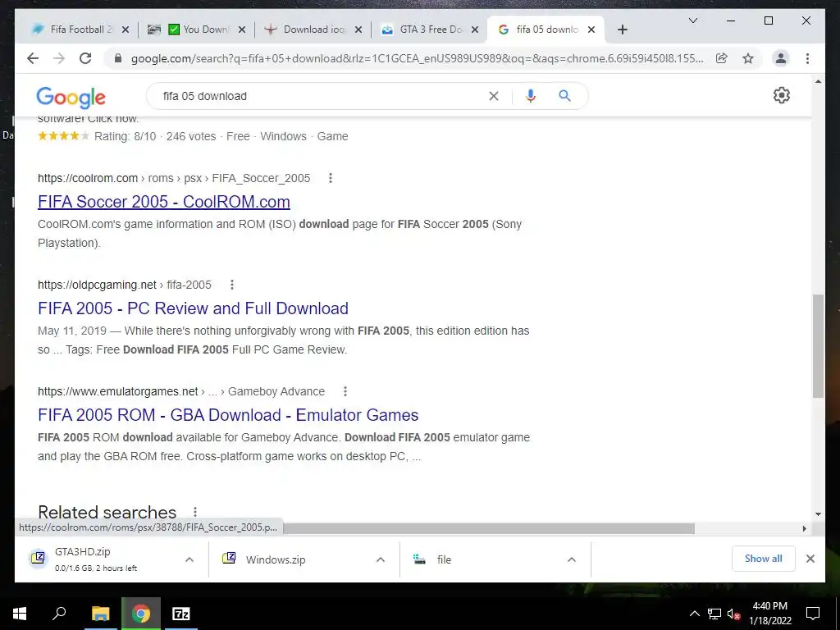Show hidden system tray icons
The width and height of the screenshot is (840, 630).
pyautogui.click(x=694, y=614)
